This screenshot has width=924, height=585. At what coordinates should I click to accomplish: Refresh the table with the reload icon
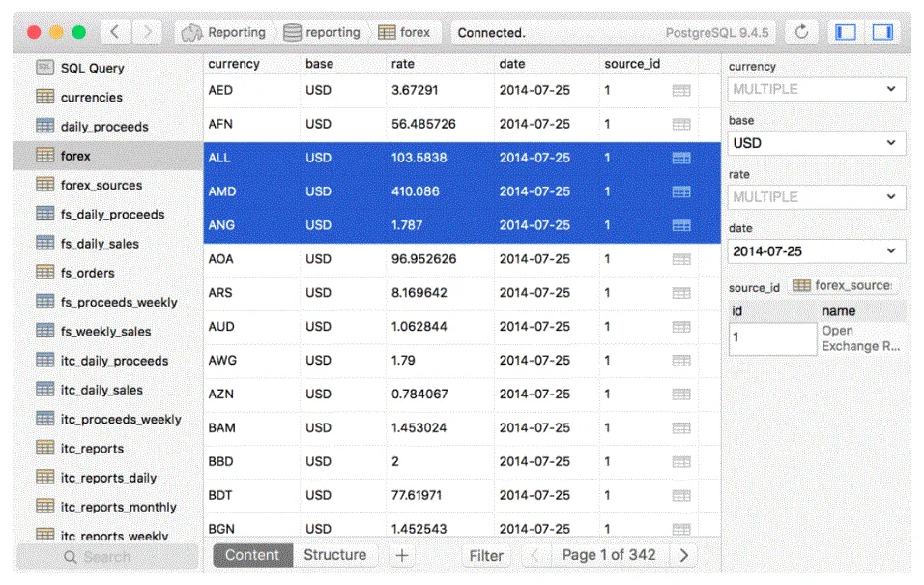pos(801,32)
